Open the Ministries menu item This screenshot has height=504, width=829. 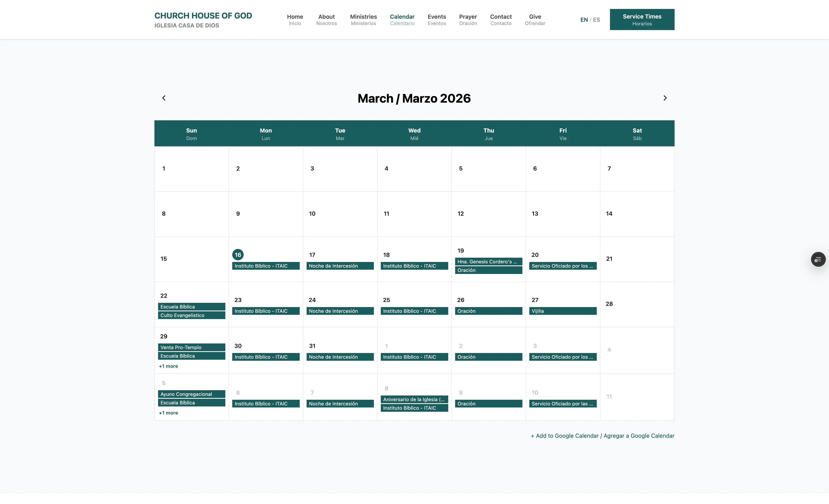[363, 20]
